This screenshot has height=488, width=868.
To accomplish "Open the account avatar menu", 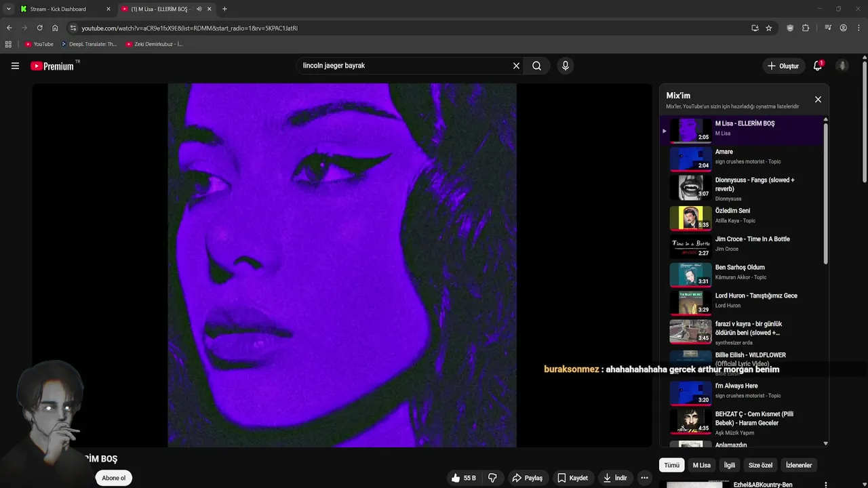I will (x=842, y=66).
